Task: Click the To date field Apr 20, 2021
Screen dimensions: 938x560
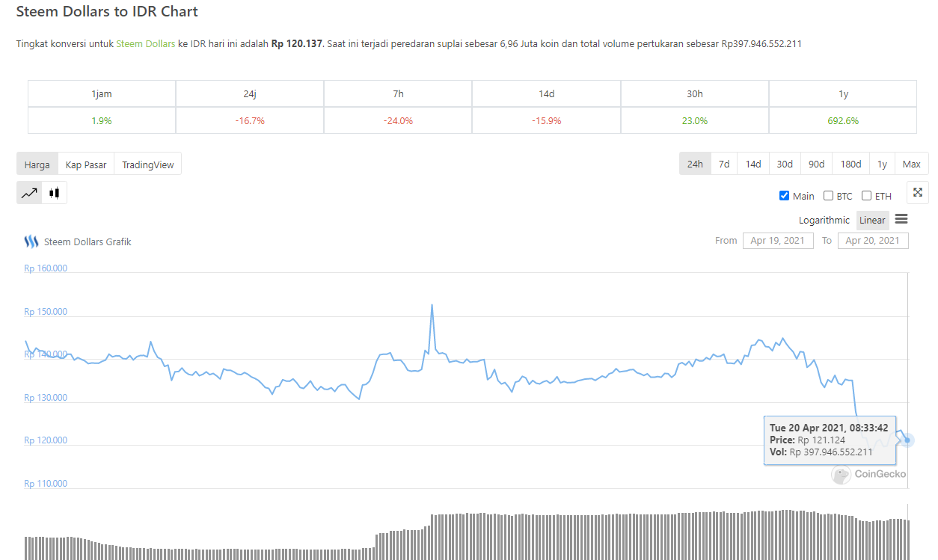Action: (873, 241)
